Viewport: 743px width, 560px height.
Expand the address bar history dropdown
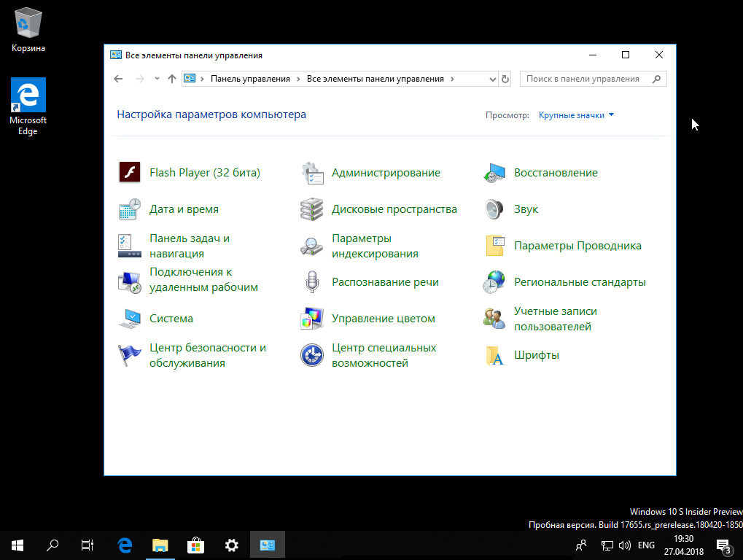click(x=492, y=79)
